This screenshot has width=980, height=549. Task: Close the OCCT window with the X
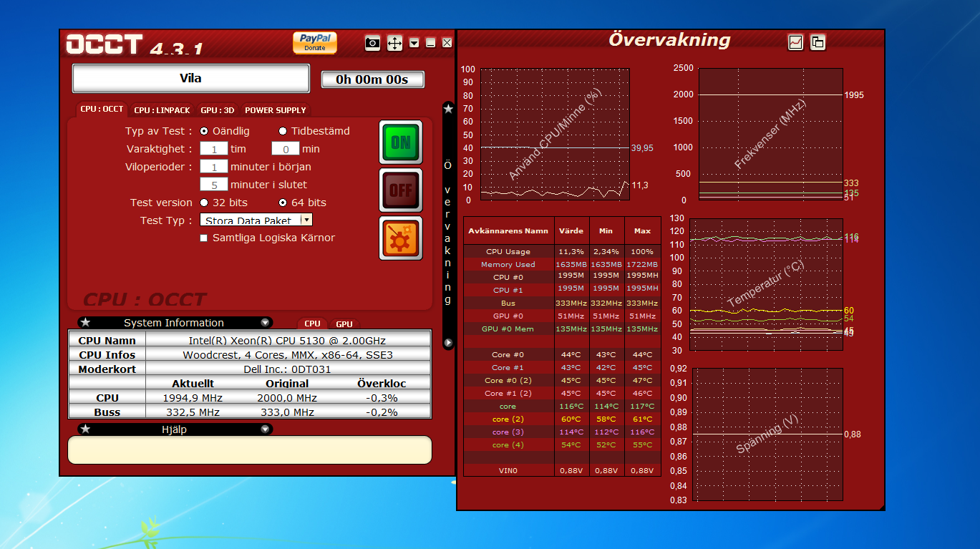[447, 43]
